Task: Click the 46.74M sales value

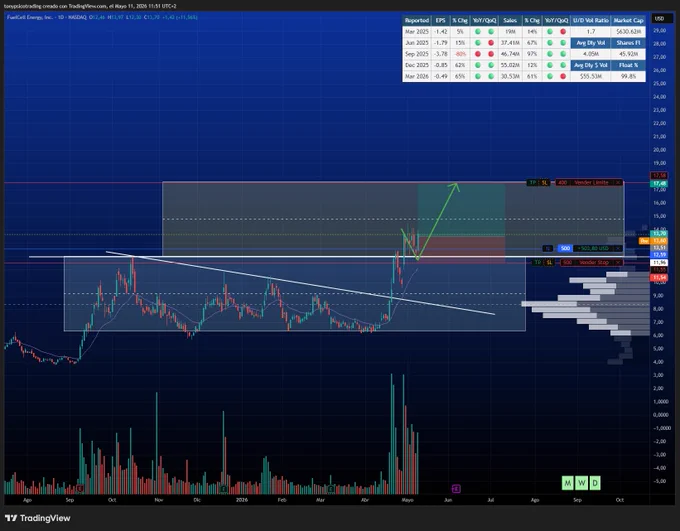Action: point(510,54)
